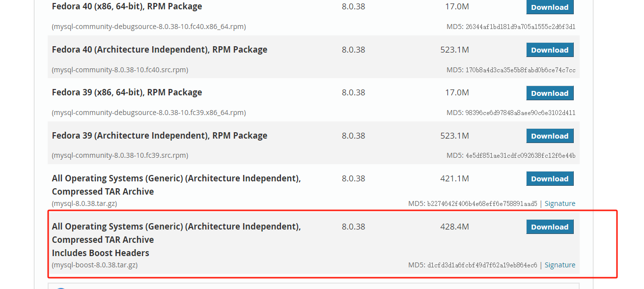Select file name mysql-community-debugsource-8.0.38-10.fc39.x86_64.rpm
Viewport: 644px width, 289px height.
149,113
